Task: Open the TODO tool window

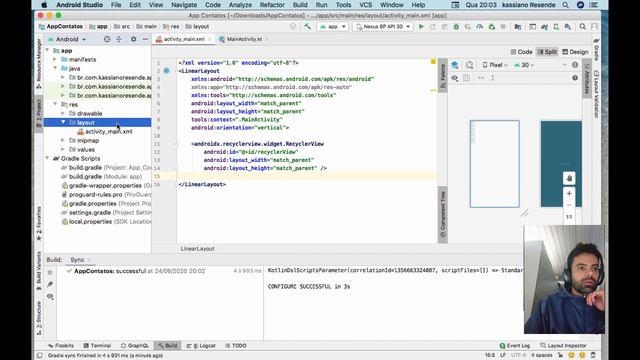Action: (x=236, y=346)
